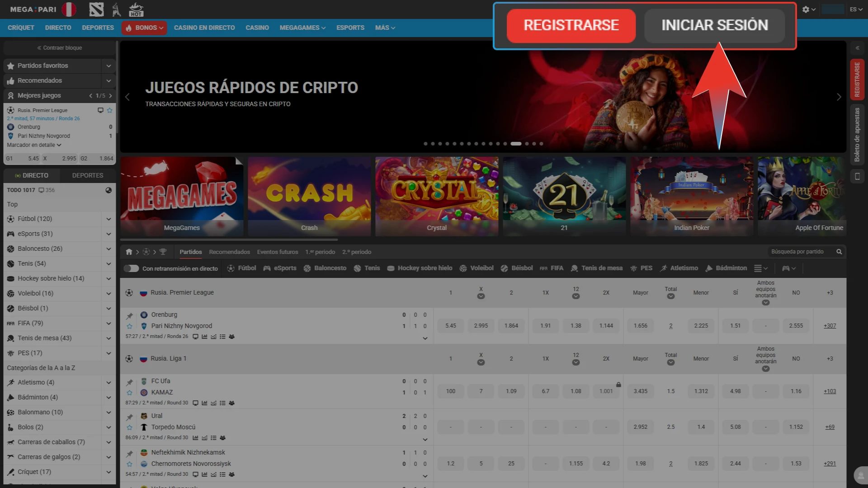Open the settings gear in the top bar
This screenshot has height=488, width=868.
(806, 9)
